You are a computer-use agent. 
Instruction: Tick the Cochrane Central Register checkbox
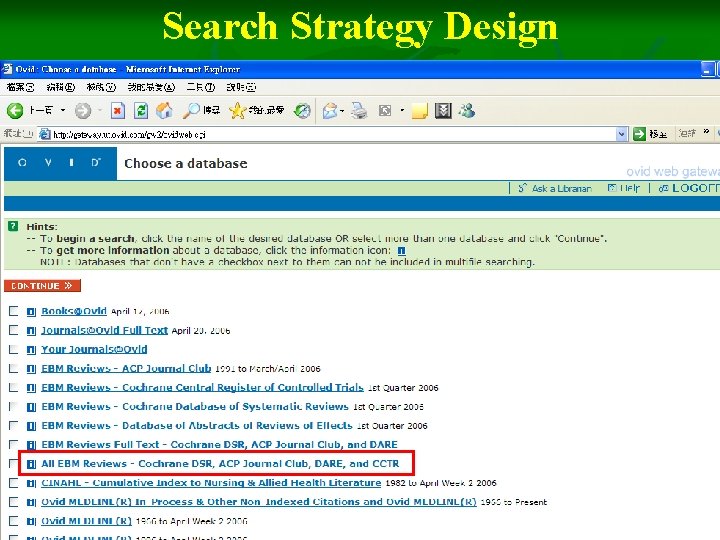coord(14,388)
